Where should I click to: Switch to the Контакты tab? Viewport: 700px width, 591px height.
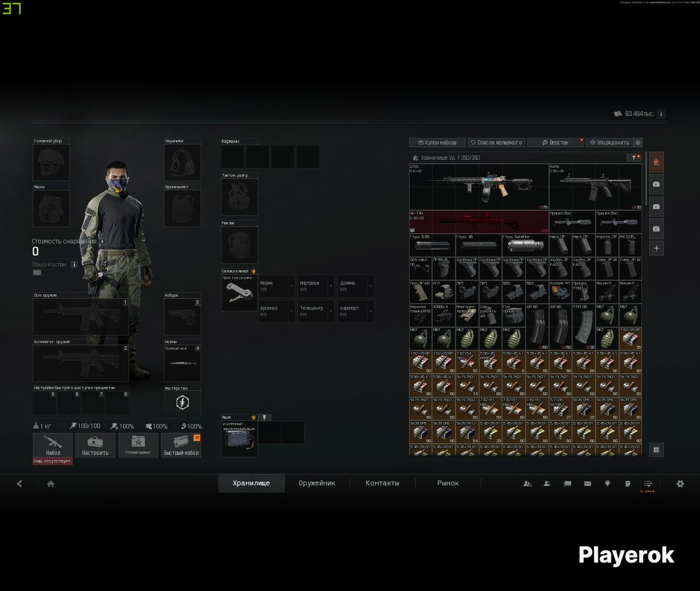(383, 483)
